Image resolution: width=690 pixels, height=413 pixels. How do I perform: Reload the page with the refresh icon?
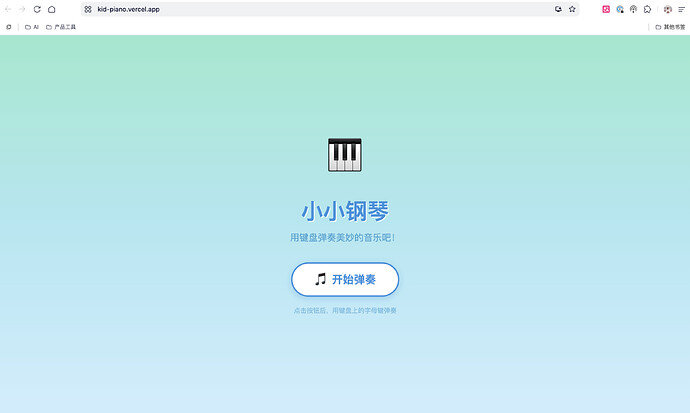coord(37,9)
